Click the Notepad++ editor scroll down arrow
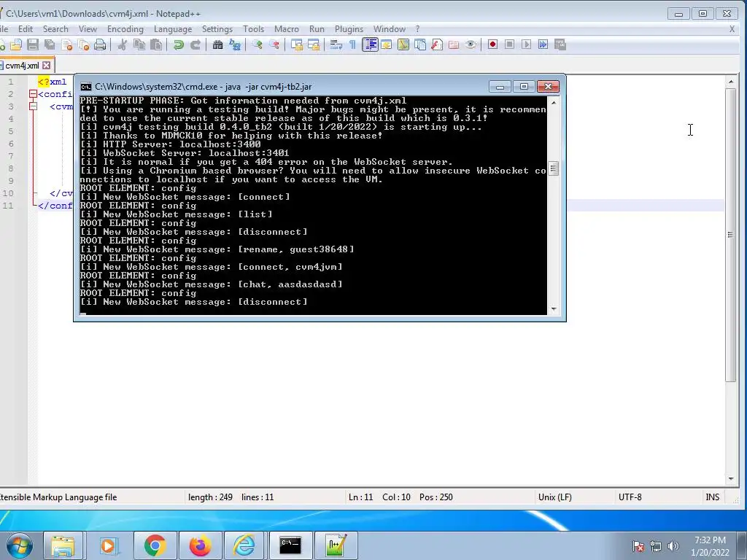747x560 pixels. (730, 478)
